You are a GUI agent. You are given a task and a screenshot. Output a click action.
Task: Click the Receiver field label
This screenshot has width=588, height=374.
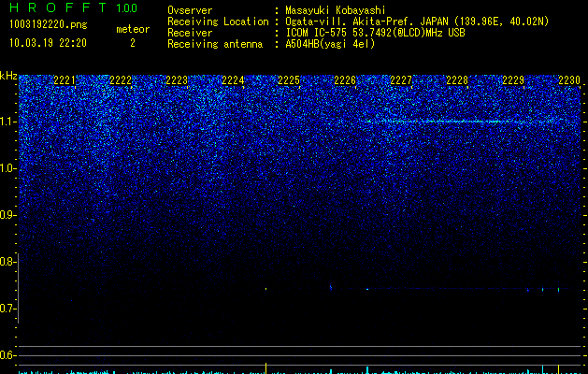[x=190, y=33]
